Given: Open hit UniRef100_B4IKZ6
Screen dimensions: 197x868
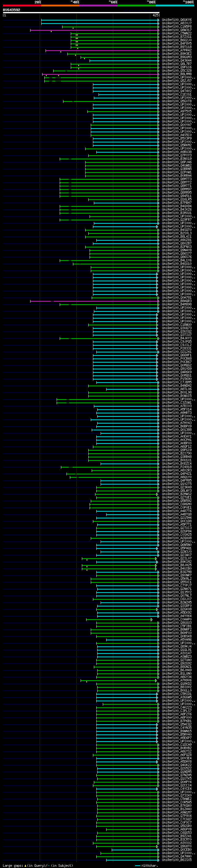Looking at the screenshot, I should pos(177,209).
